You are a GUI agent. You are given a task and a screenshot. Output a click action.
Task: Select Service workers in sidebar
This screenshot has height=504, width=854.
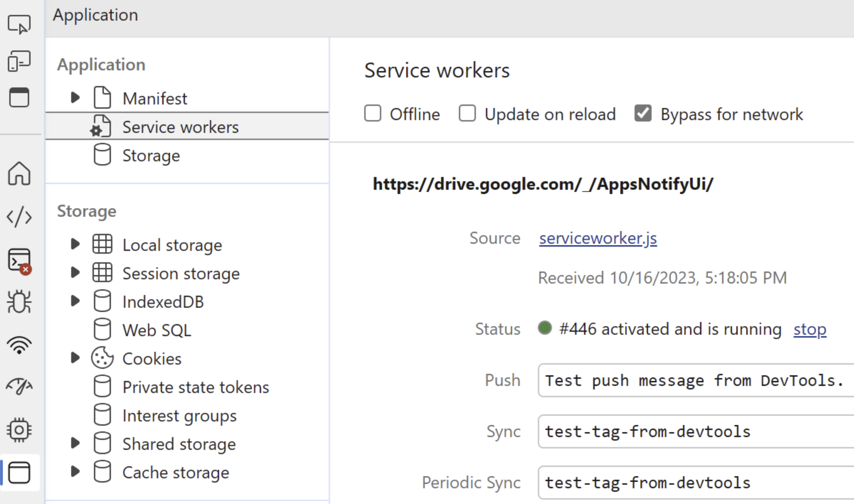click(x=180, y=127)
